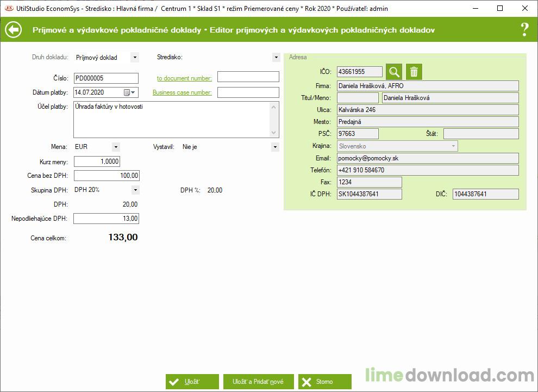538x392 pixels.
Task: Maximize the EconomSys window
Action: [500, 8]
